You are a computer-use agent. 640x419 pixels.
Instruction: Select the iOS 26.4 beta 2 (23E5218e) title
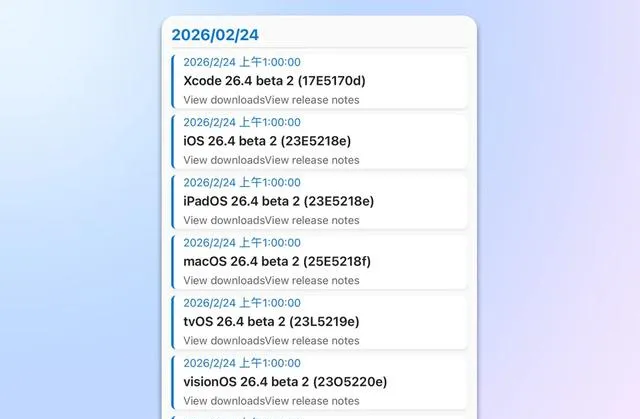click(x=267, y=141)
